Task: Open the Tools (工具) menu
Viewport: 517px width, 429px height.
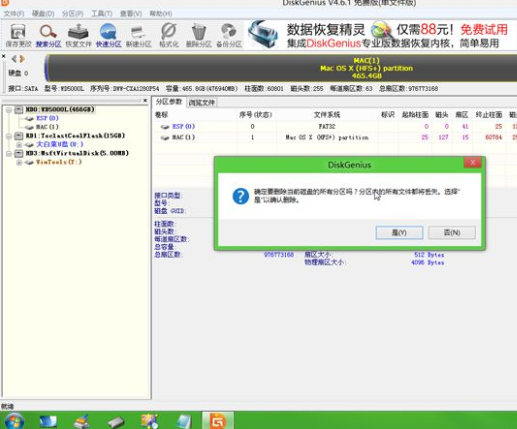Action: 102,14
